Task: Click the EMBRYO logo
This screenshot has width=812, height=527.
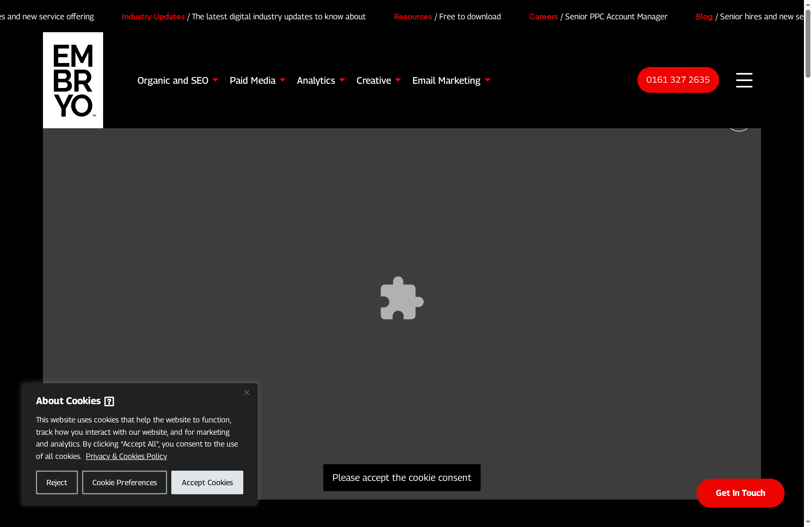Action: pos(73,80)
